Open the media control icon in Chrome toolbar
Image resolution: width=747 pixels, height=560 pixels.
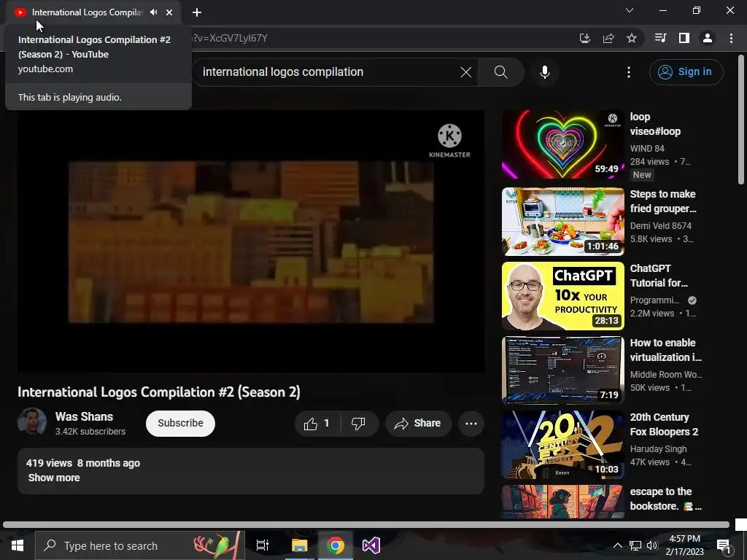click(660, 38)
